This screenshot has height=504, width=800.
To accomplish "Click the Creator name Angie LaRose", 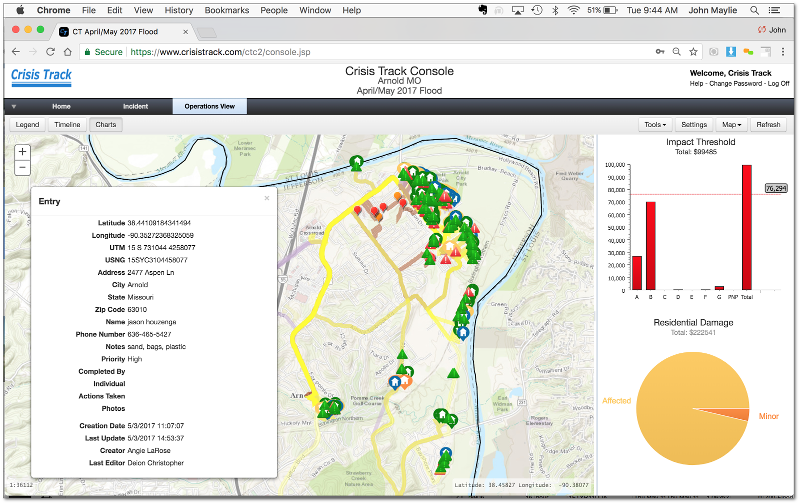I will pos(149,450).
